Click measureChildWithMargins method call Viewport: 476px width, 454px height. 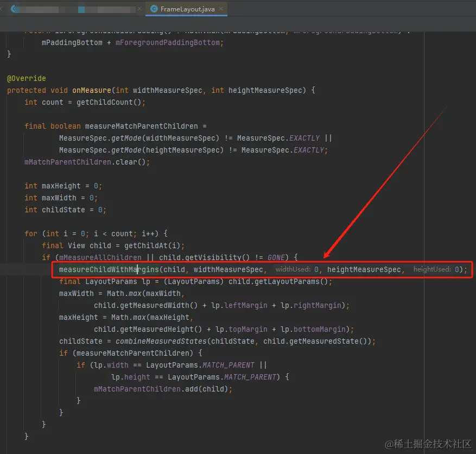pos(109,269)
